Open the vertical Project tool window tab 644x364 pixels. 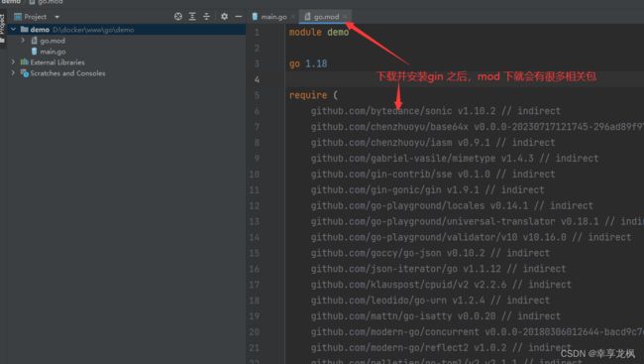coord(2,28)
